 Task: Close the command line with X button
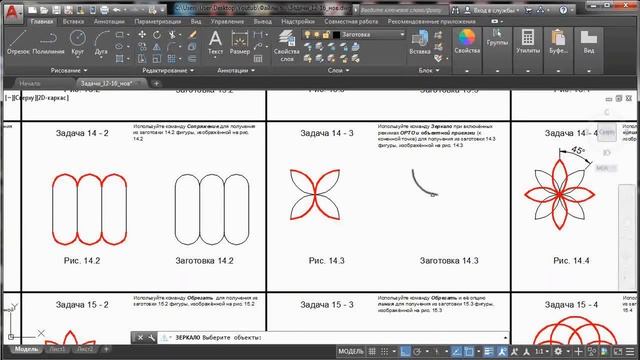coord(140,338)
